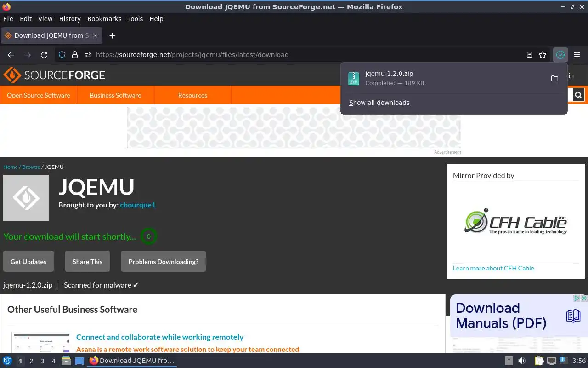Open the cbourque1 author link

click(x=138, y=205)
